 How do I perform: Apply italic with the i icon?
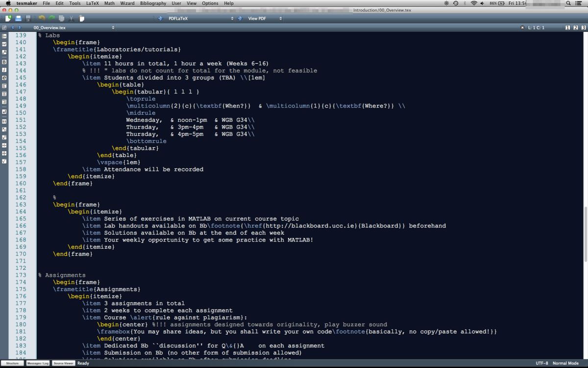[4, 70]
